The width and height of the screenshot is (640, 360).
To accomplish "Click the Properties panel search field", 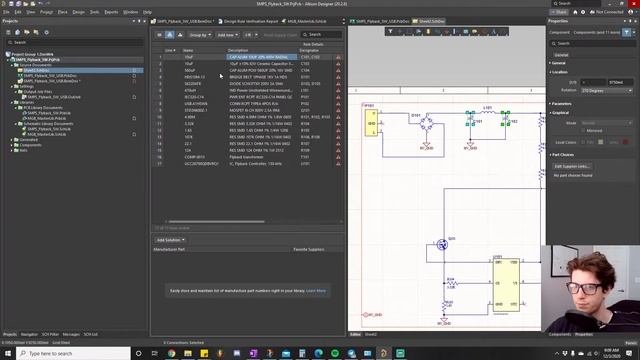I will 592,43.
